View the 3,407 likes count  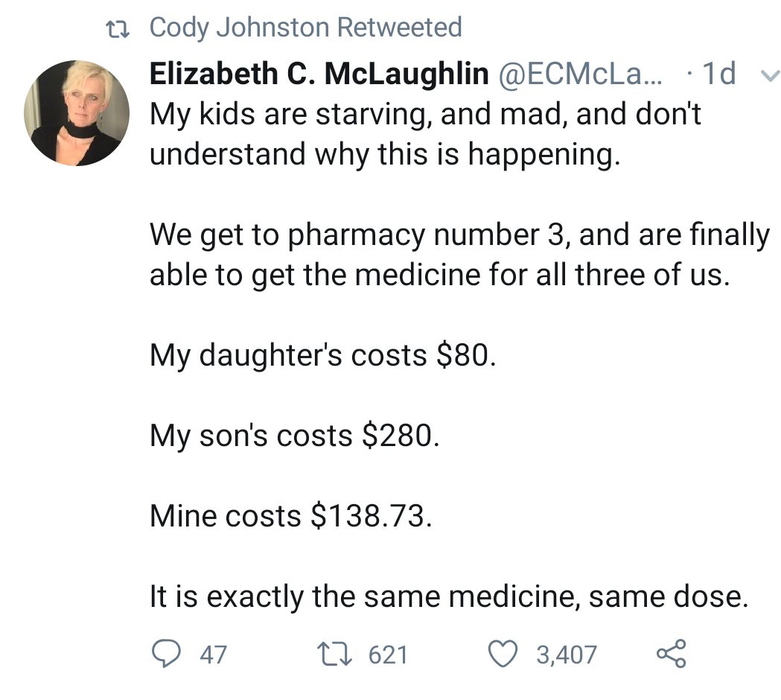[x=567, y=655]
